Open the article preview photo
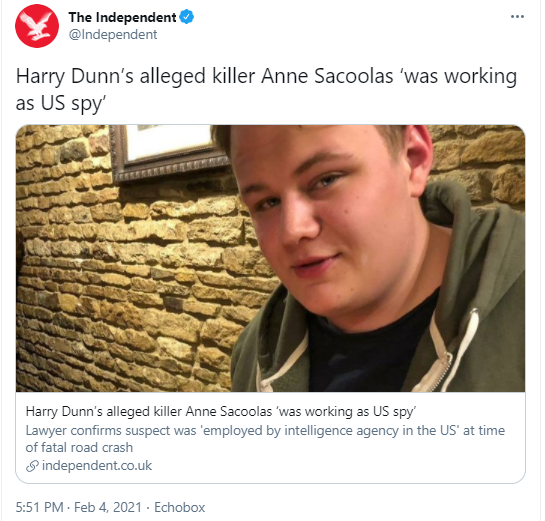Image resolution: width=545 pixels, height=521 pixels. (x=270, y=258)
